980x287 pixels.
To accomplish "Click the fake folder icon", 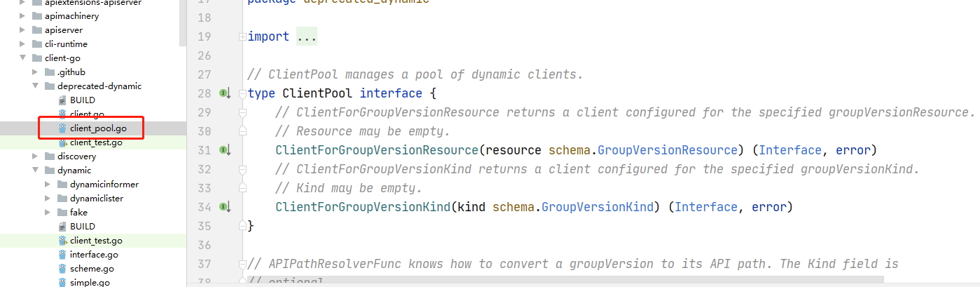I will 62,213.
